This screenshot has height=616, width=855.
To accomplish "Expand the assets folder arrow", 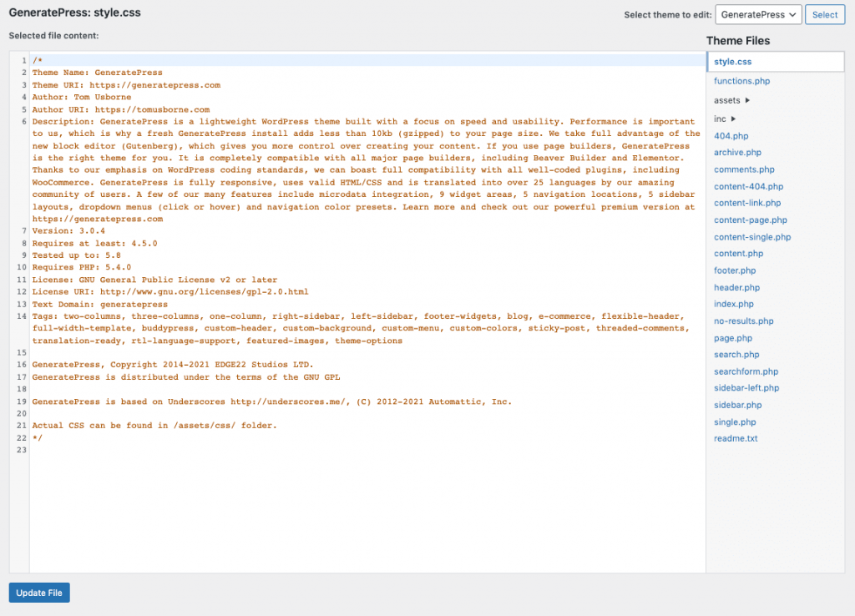I will coord(747,101).
